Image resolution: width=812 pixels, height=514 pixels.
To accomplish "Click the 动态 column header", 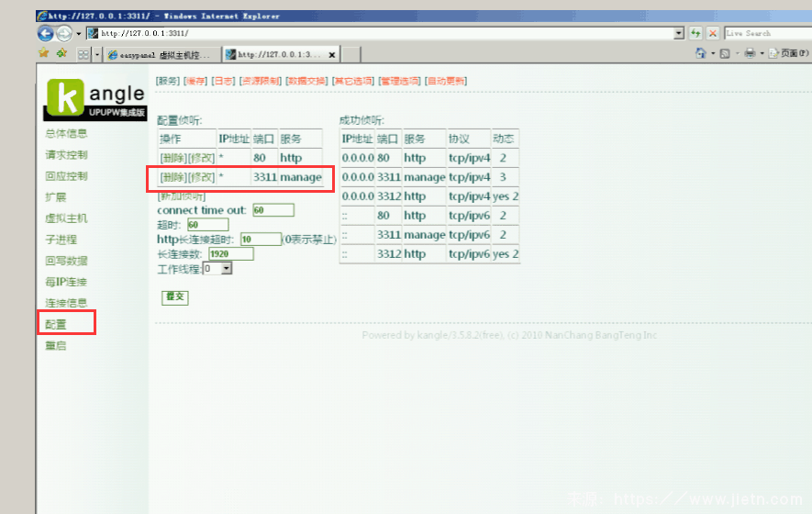I will (505, 139).
